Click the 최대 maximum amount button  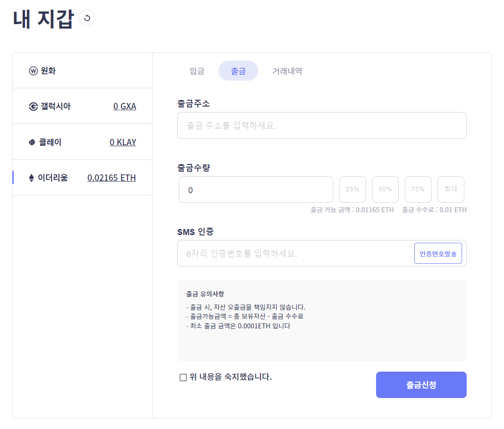pyautogui.click(x=451, y=189)
